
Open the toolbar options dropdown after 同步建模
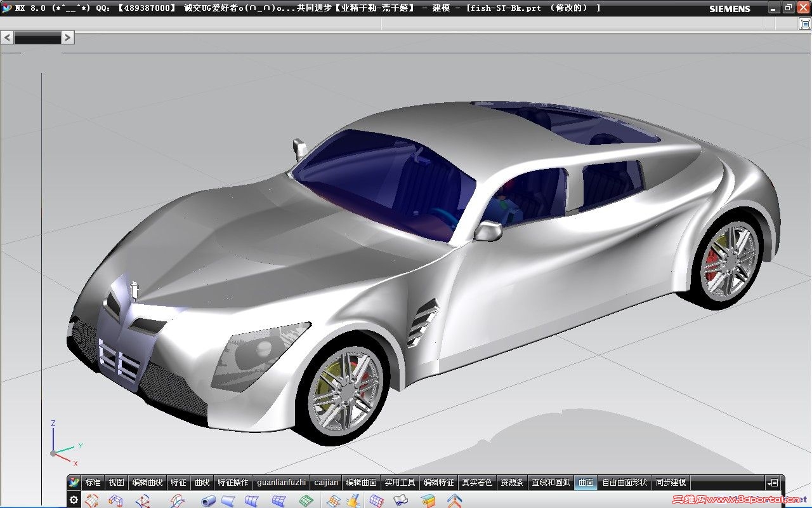coord(773,483)
